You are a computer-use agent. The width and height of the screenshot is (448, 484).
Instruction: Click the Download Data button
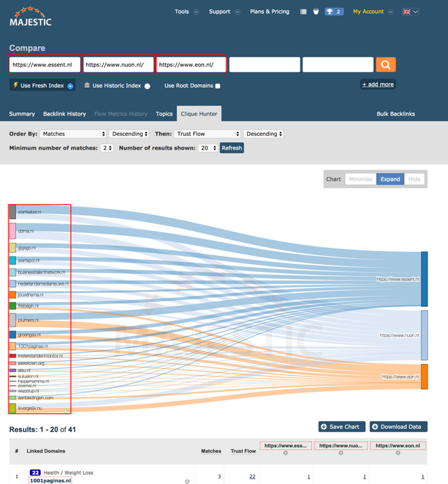(398, 427)
